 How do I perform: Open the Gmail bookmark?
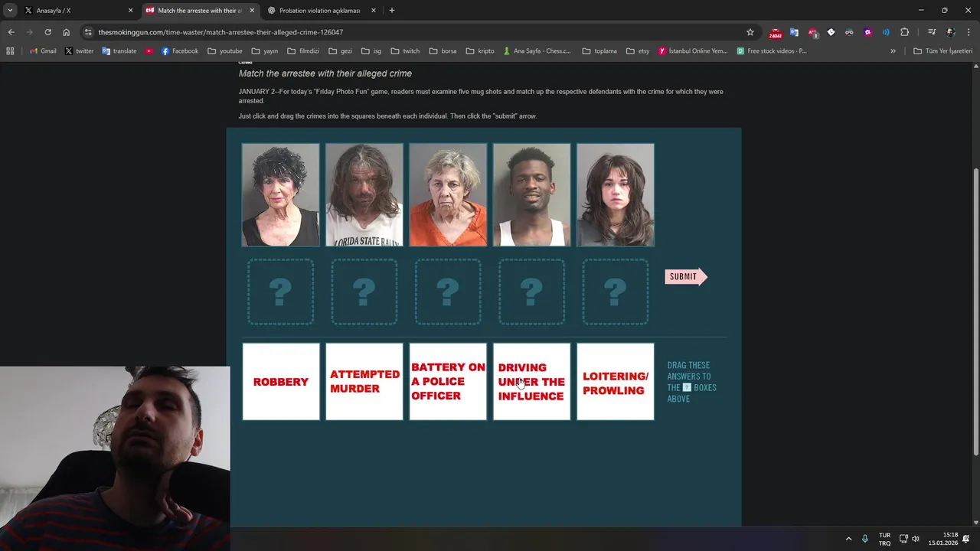(x=43, y=51)
